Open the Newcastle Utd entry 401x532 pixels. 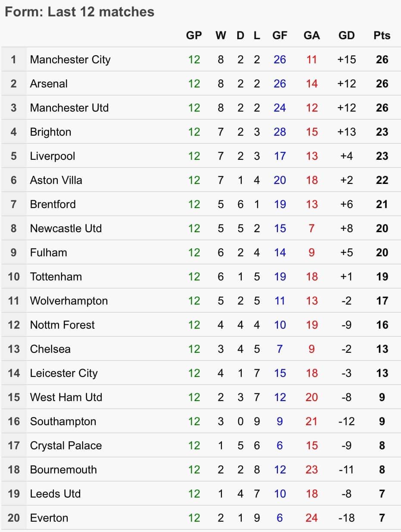65,228
